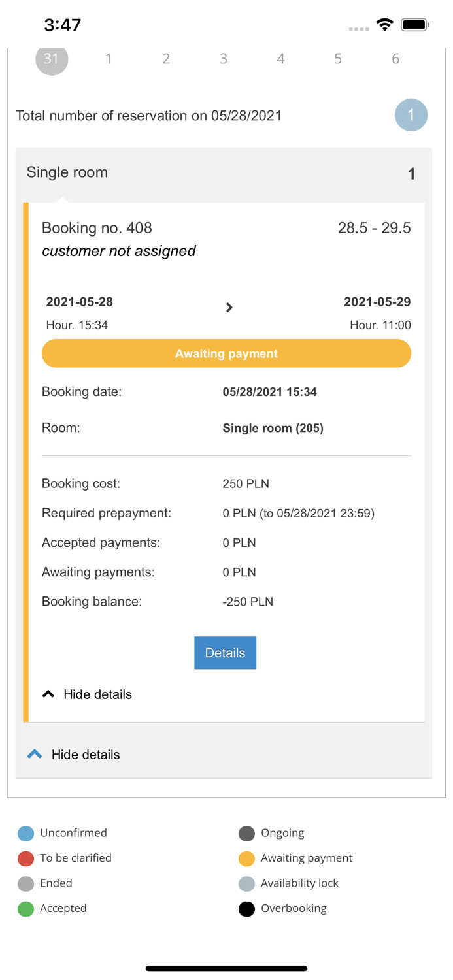Click the arrow between check-in and check-out dates
The height and width of the screenshot is (980, 453).
[229, 307]
